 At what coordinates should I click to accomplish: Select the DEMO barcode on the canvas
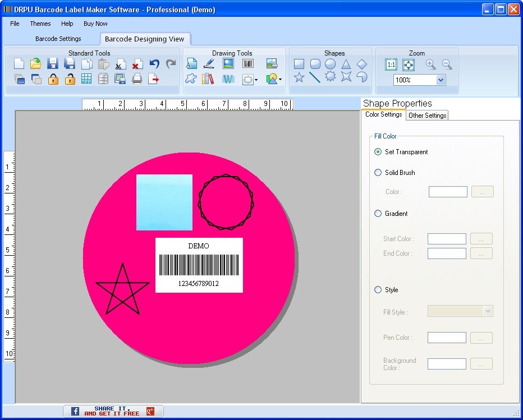coord(199,264)
